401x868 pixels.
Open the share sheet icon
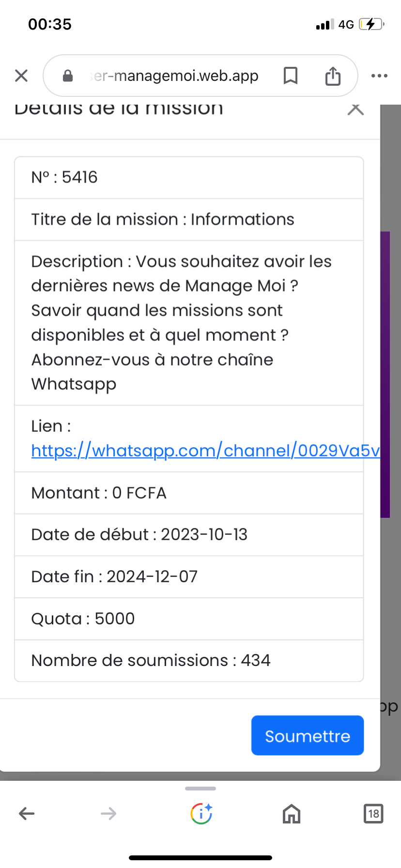333,76
